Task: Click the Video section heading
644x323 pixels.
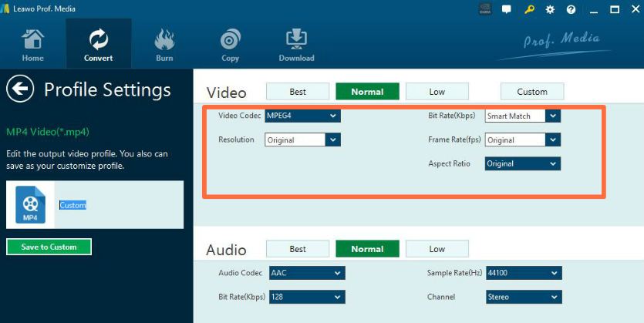Action: [226, 93]
